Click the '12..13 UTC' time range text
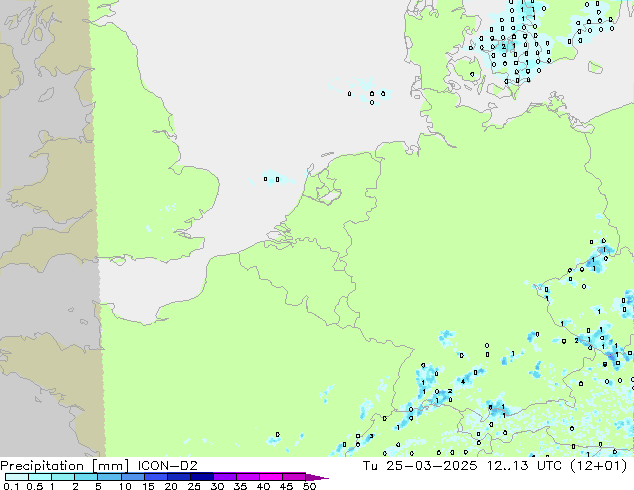The width and height of the screenshot is (634, 490). tap(524, 466)
